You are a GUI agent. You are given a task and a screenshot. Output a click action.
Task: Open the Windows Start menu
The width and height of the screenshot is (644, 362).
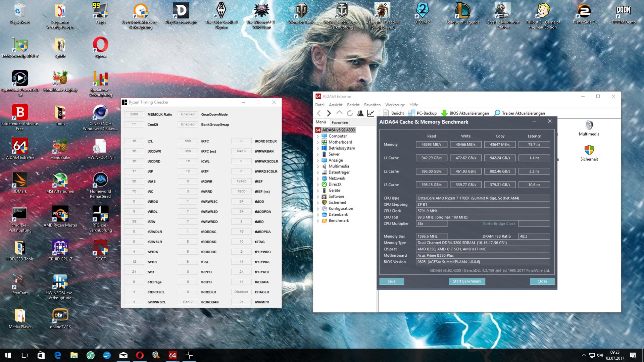coord(8,355)
